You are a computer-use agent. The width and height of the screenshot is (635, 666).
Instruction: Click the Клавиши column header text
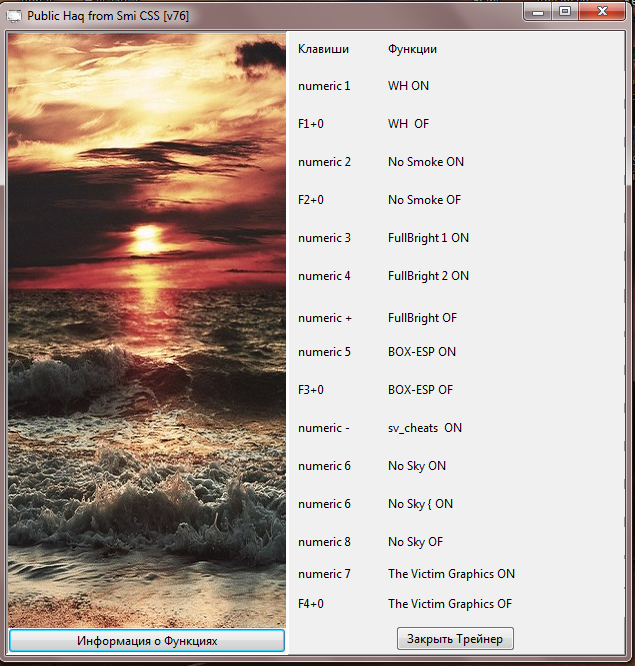(323, 49)
